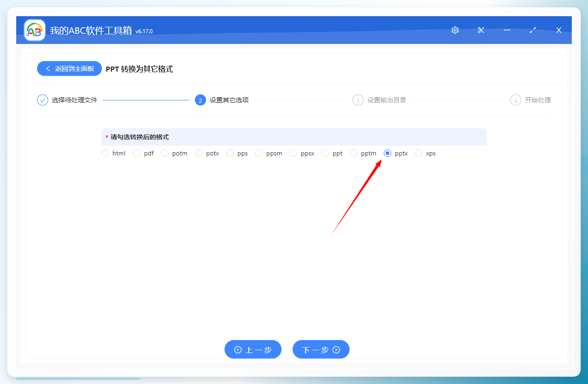Click the step 4 numbered circle
Viewport: 588px width, 384px height.
click(x=516, y=100)
